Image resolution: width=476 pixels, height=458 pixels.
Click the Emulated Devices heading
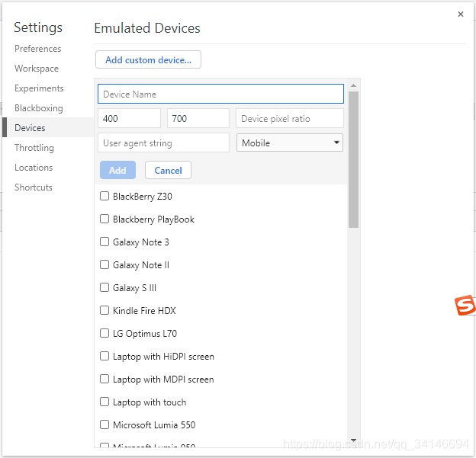147,28
